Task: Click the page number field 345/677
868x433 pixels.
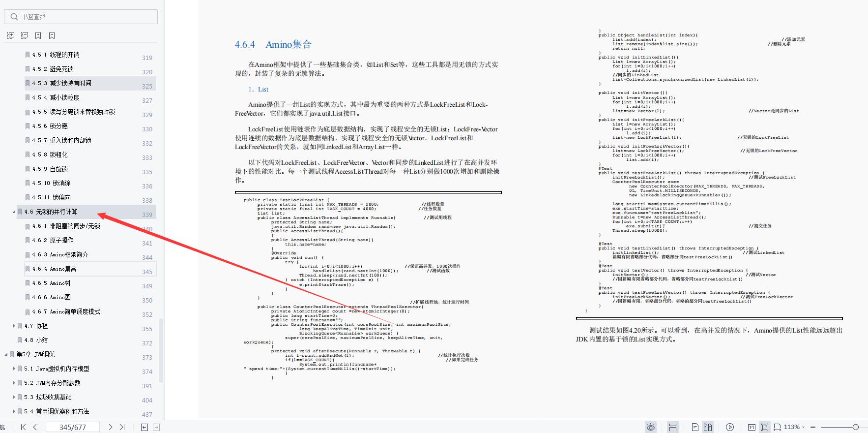Action: [x=73, y=427]
